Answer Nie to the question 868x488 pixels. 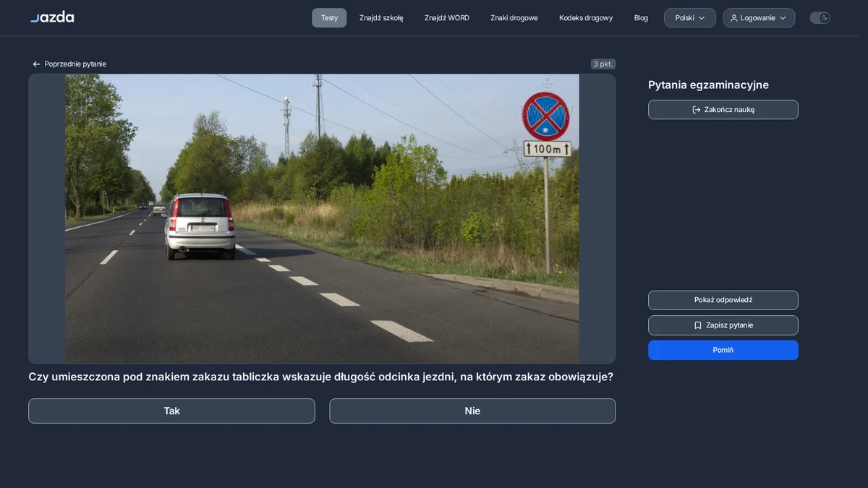472,411
